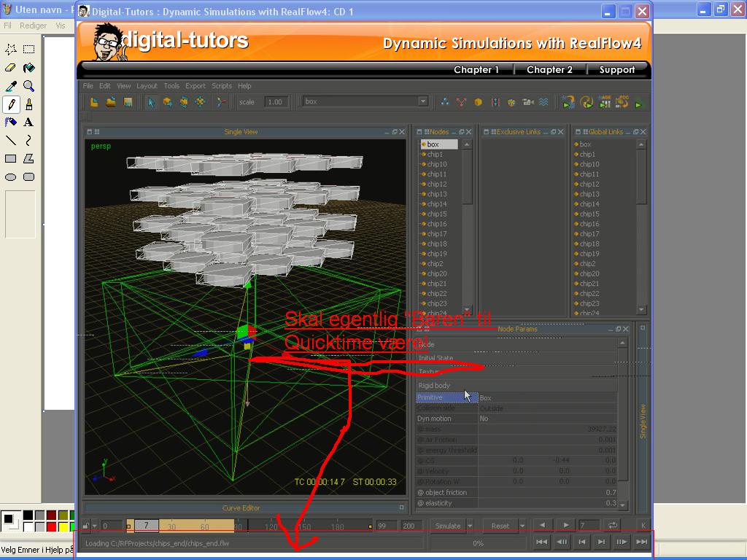This screenshot has width=747, height=560.
Task: Select the Airbrush tool in Paint
Action: point(10,122)
